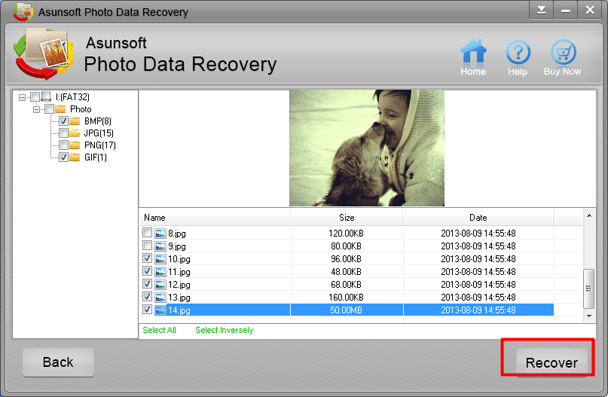Uncheck the GIF(1) checkbox

coord(64,157)
